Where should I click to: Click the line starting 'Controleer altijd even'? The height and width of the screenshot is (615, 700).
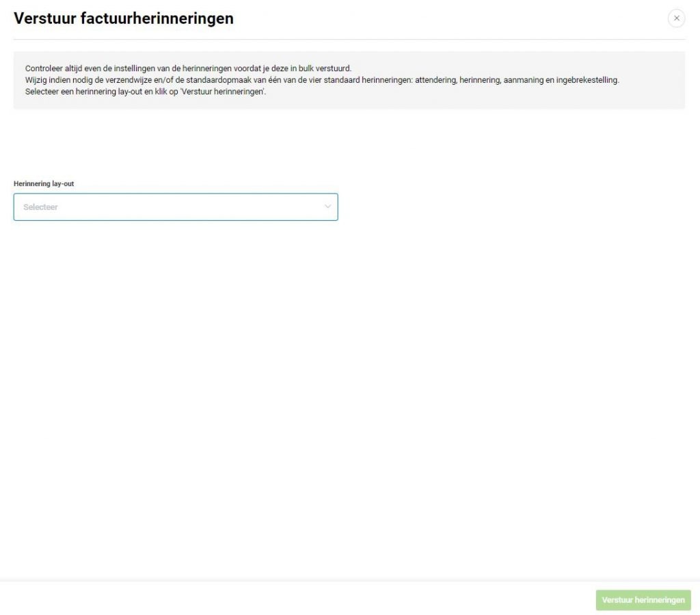(x=188, y=68)
